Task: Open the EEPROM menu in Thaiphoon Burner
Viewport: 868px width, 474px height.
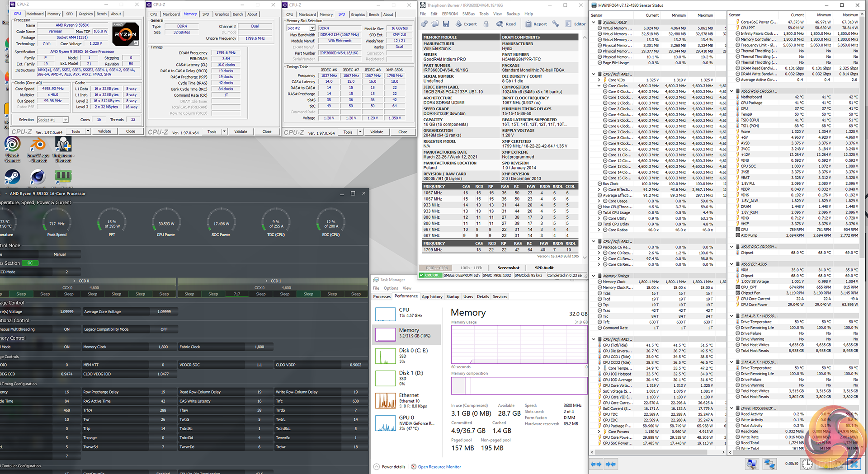Action: [x=449, y=14]
